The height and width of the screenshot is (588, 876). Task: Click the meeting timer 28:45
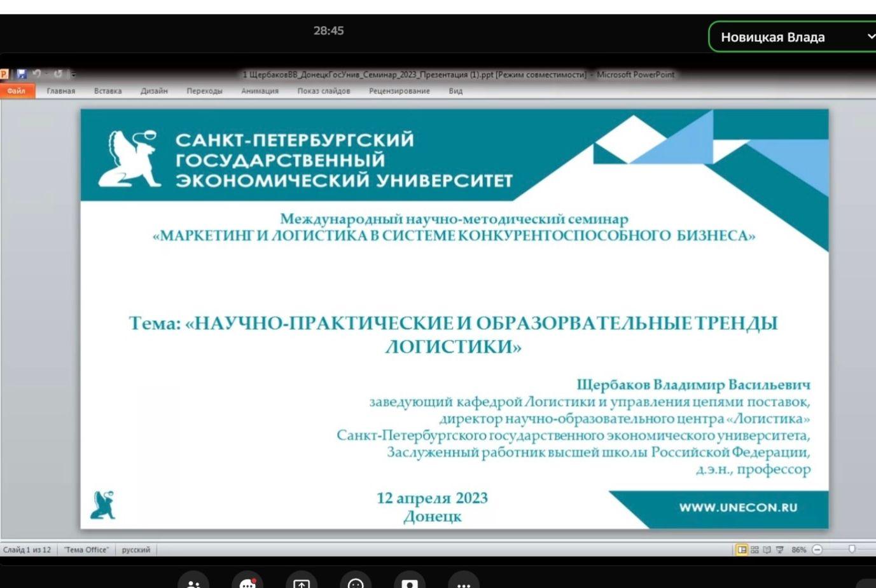[328, 31]
